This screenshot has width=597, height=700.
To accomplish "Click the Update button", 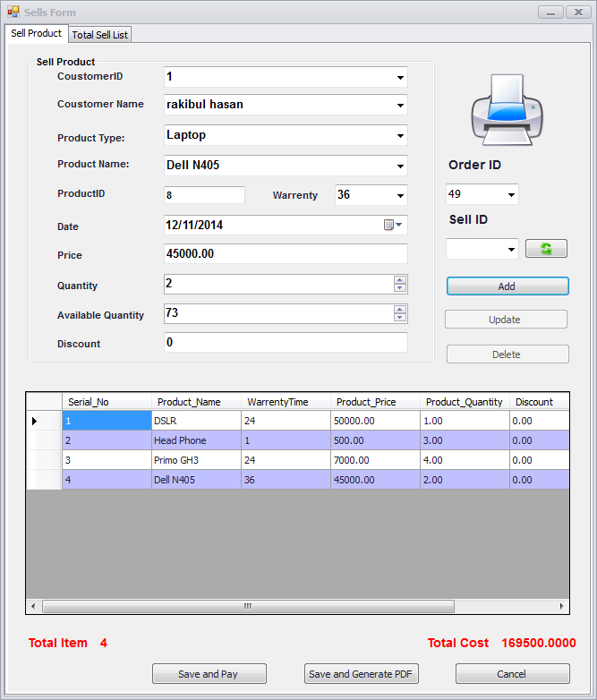I will click(506, 320).
